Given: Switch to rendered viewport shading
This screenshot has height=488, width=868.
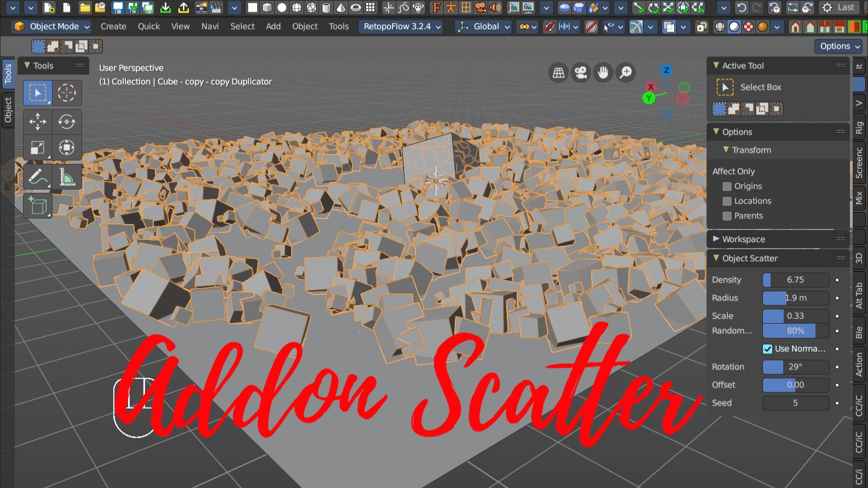Looking at the screenshot, I should pyautogui.click(x=763, y=26).
